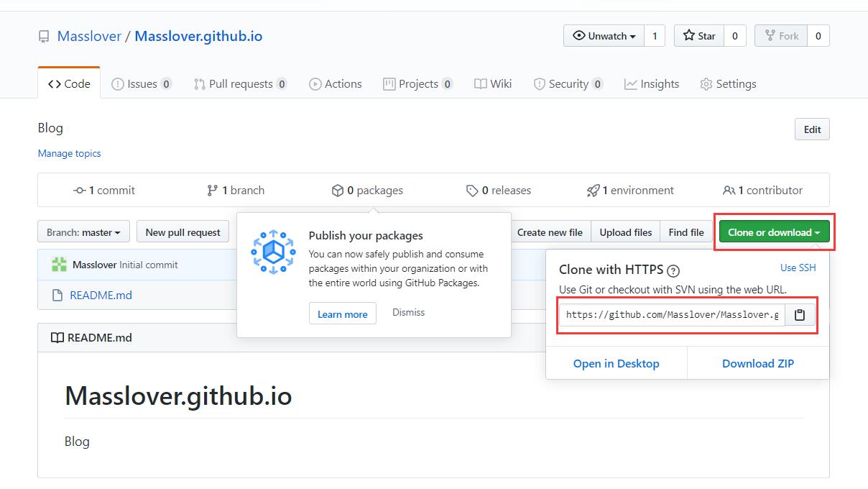Click the Upload files button
The height and width of the screenshot is (489, 868).
[626, 232]
